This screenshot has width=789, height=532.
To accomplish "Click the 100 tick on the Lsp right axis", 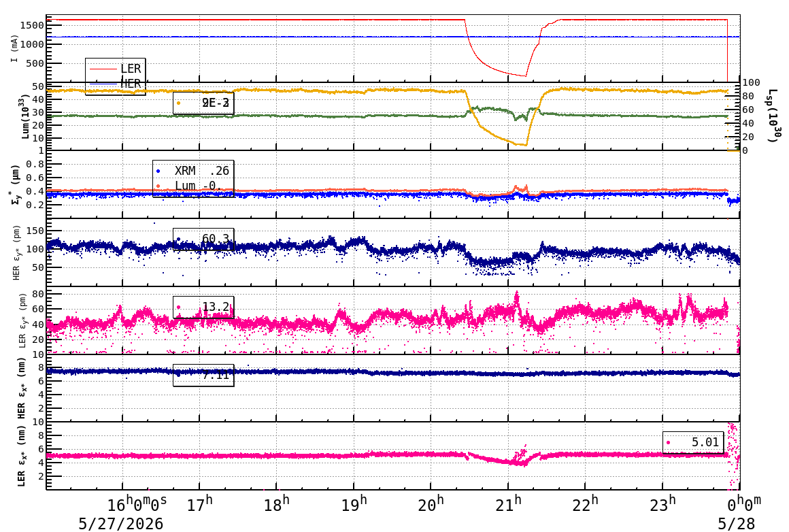I will [x=752, y=82].
